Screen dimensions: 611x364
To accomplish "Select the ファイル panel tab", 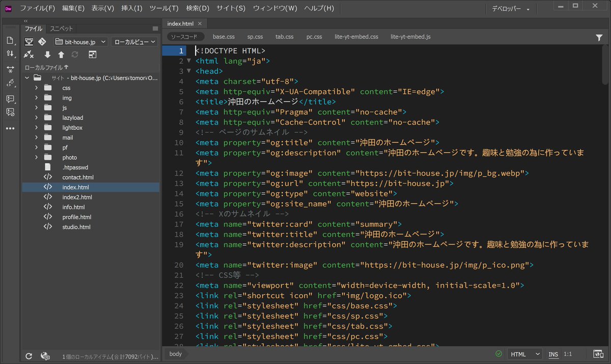I will point(34,29).
